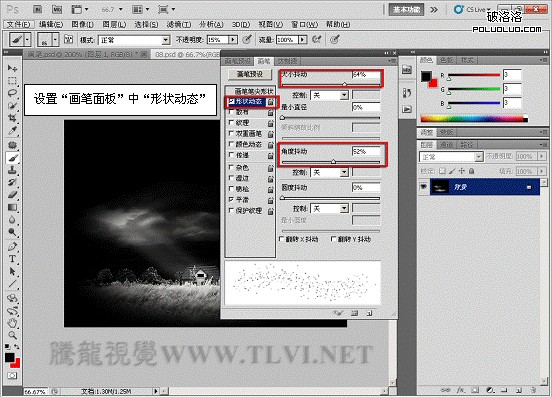Screen dimensions: 552x397
Task: Uncheck 形状动态 (Shape Dynamics) checkbox
Action: click(x=231, y=101)
